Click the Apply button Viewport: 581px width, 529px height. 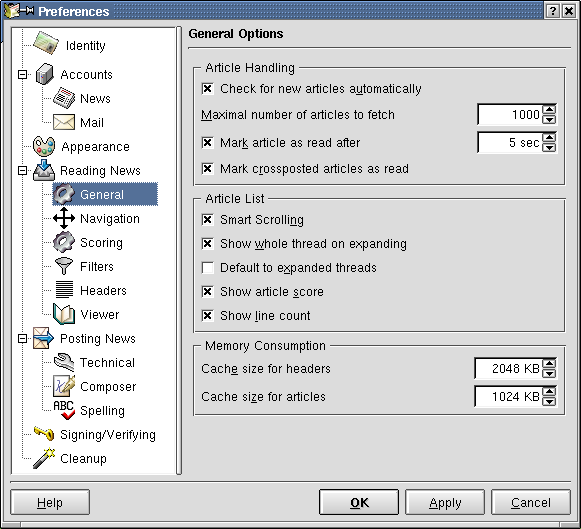tap(445, 502)
